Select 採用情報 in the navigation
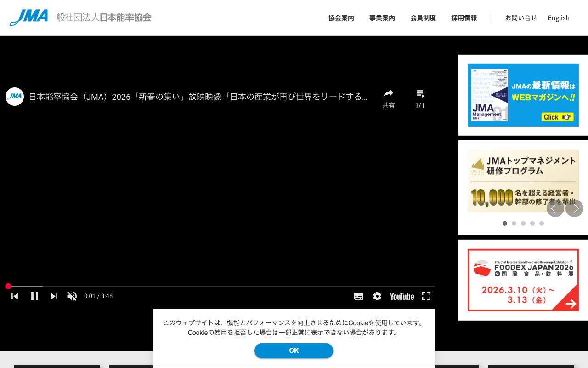This screenshot has height=368, width=588. 464,17
